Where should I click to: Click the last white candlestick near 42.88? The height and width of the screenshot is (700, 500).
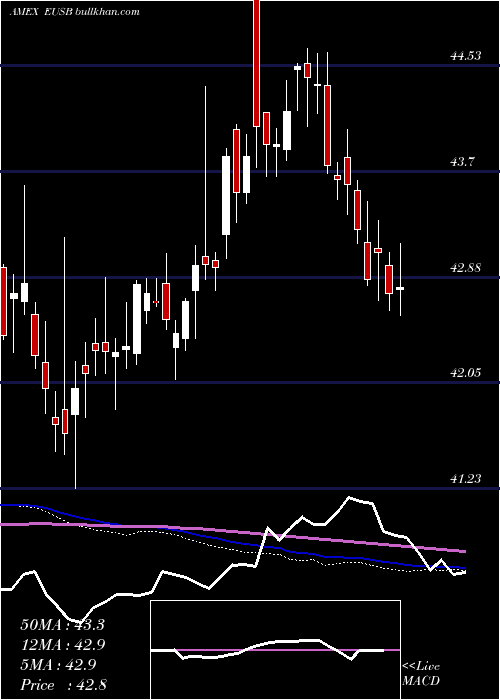tap(400, 288)
